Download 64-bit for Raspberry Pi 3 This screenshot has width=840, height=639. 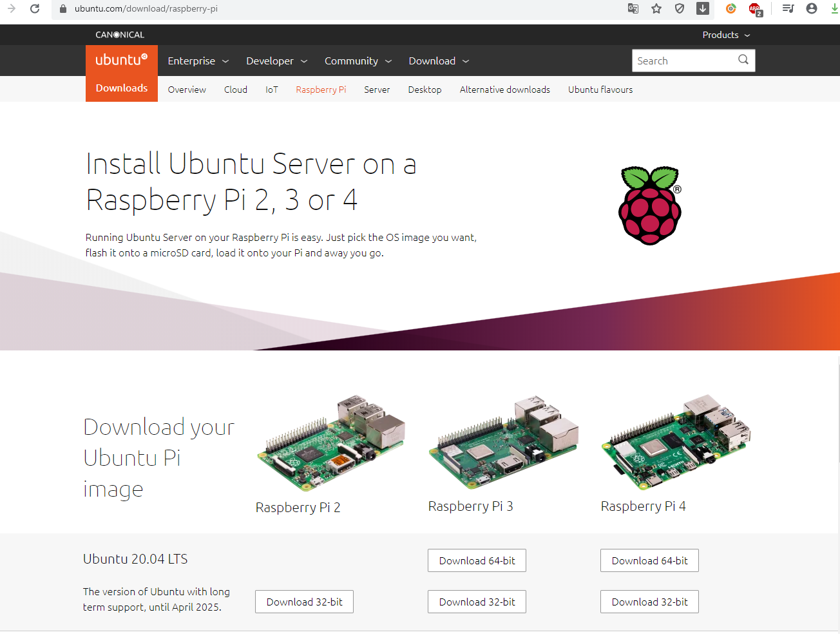tap(477, 560)
